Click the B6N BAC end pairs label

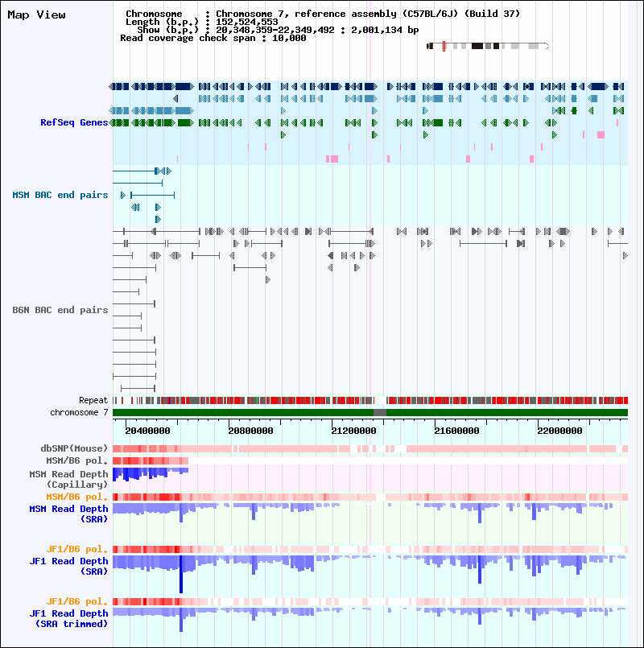60,310
